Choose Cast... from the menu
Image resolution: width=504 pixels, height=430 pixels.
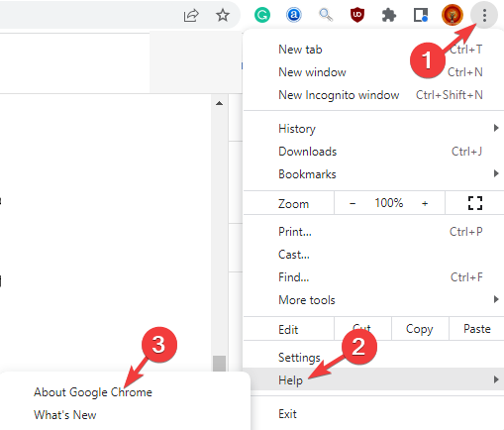pyautogui.click(x=373, y=255)
